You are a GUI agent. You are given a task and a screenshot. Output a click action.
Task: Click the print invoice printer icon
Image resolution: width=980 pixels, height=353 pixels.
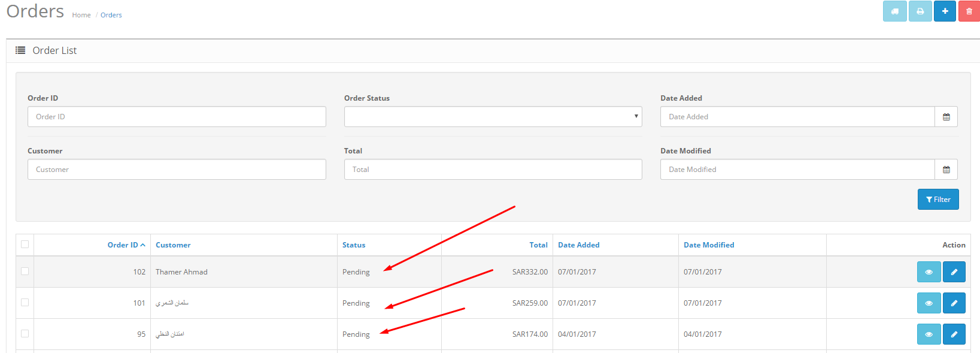tap(920, 11)
